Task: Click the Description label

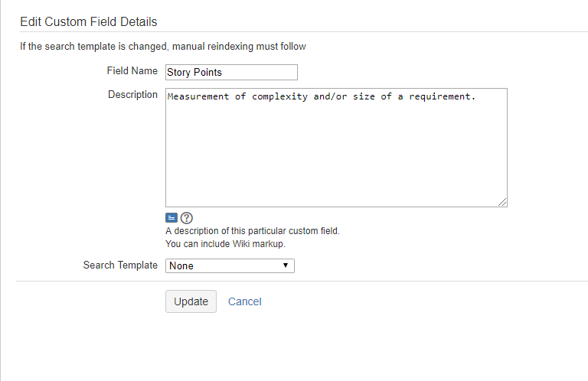Action: tap(132, 95)
